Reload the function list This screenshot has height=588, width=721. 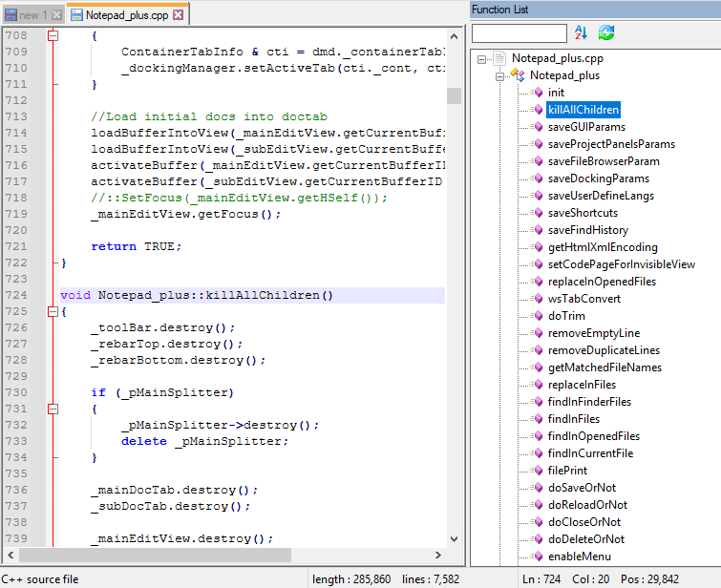(x=606, y=32)
